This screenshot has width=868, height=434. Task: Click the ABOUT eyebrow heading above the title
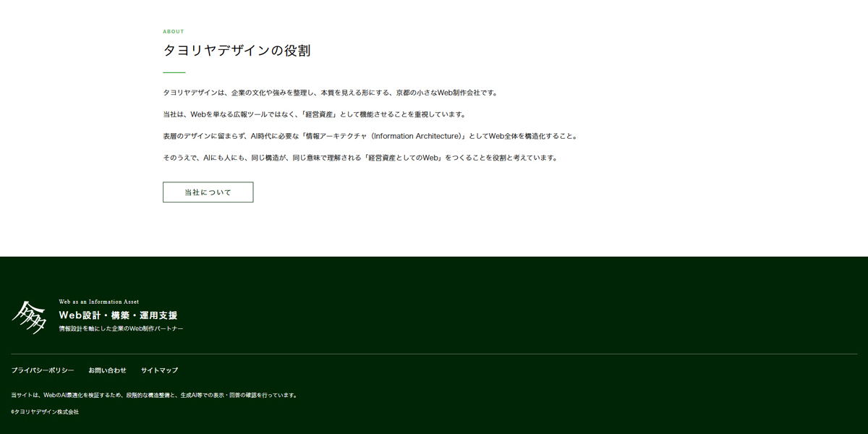tap(173, 31)
